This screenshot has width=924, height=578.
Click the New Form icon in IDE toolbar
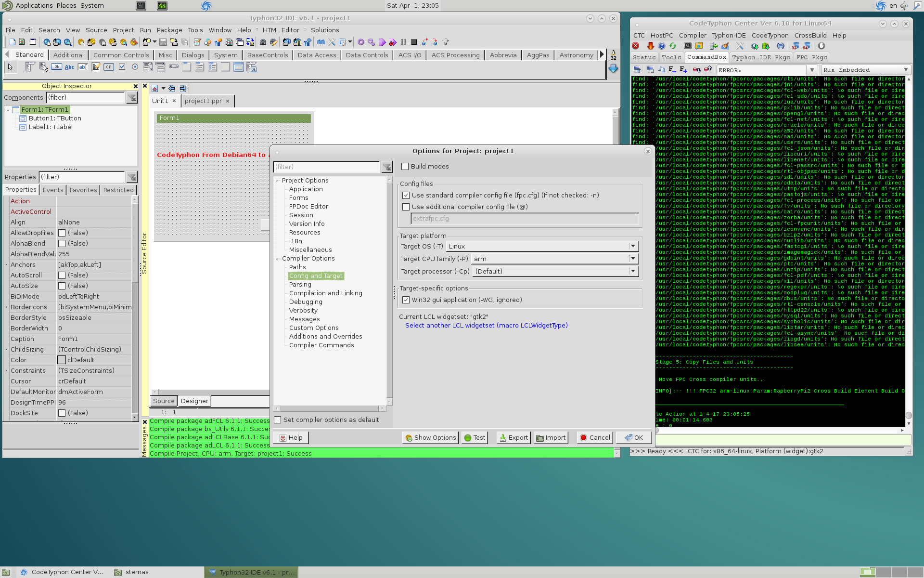33,42
